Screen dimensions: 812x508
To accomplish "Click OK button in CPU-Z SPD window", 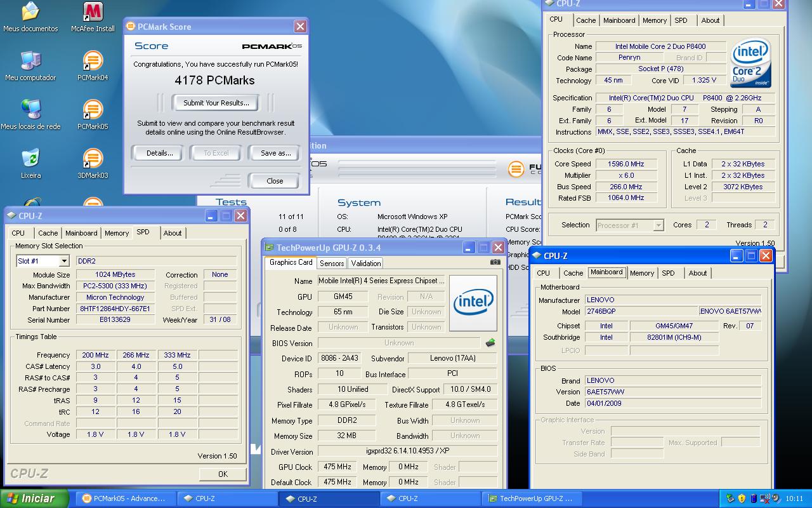I will click(x=223, y=474).
